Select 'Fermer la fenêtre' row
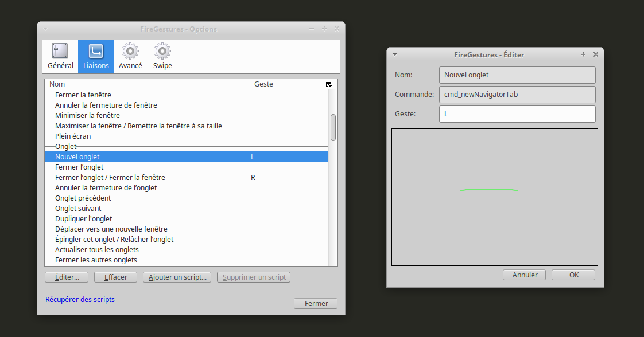This screenshot has width=644, height=337. pyautogui.click(x=187, y=95)
